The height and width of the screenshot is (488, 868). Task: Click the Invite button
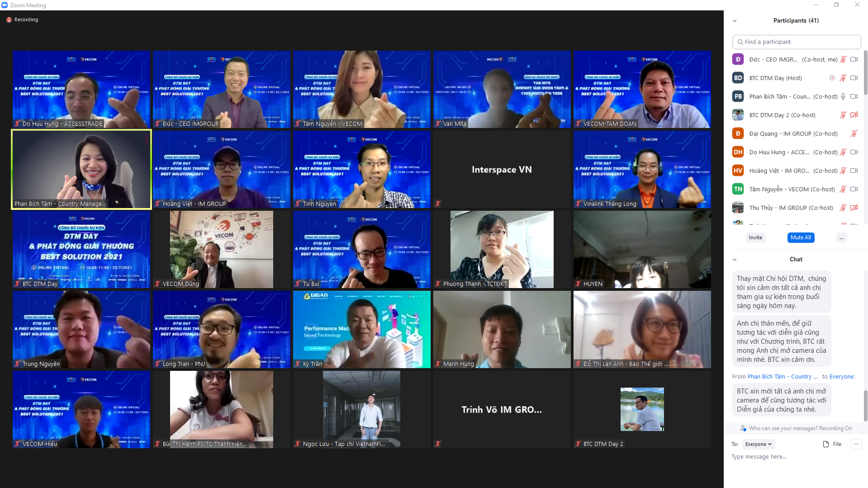click(x=755, y=237)
